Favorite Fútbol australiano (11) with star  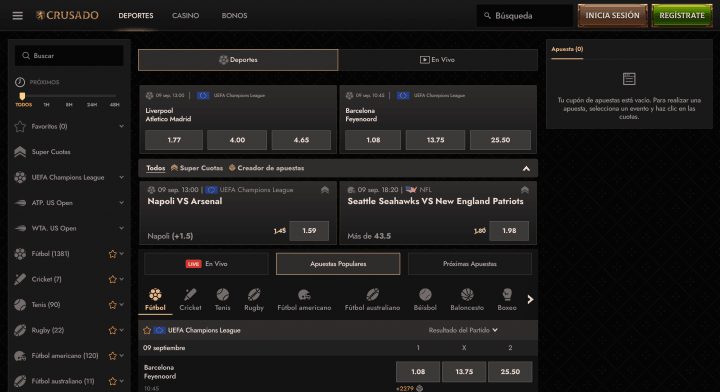click(x=112, y=381)
